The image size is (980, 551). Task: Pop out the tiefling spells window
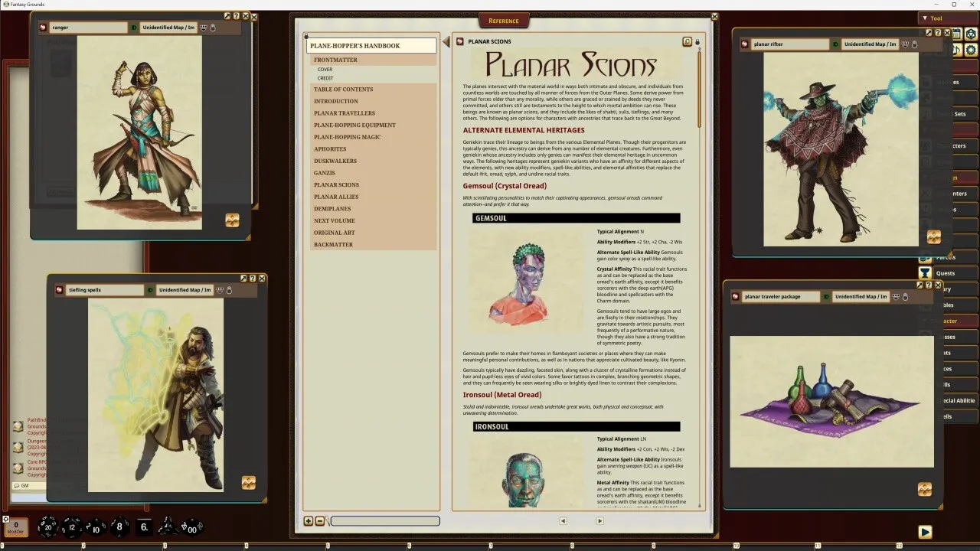(243, 279)
